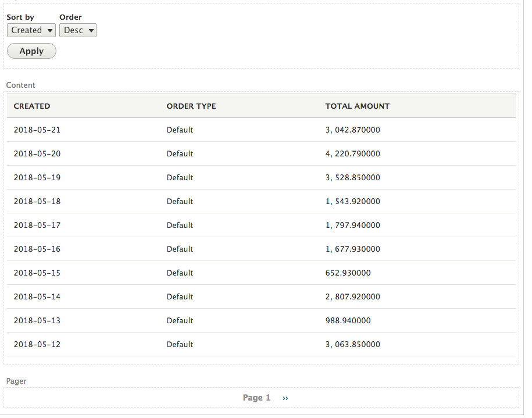Click the 2018-05-18 created date
The height and width of the screenshot is (418, 532).
[37, 202]
